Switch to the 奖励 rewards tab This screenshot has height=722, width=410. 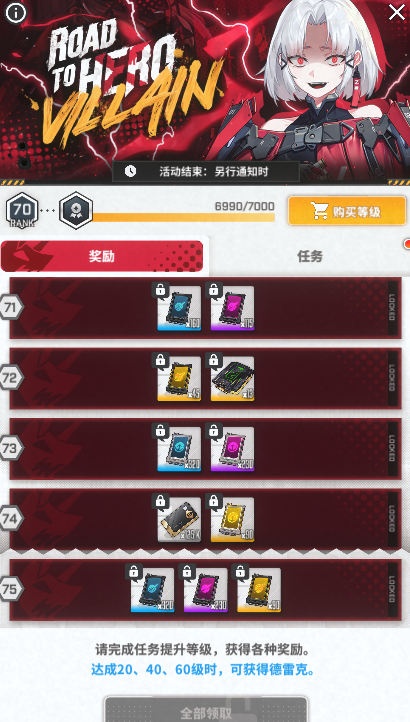pos(102,256)
